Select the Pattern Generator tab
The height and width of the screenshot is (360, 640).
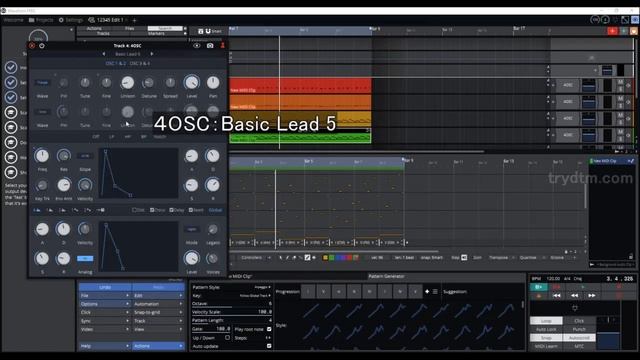[386, 276]
